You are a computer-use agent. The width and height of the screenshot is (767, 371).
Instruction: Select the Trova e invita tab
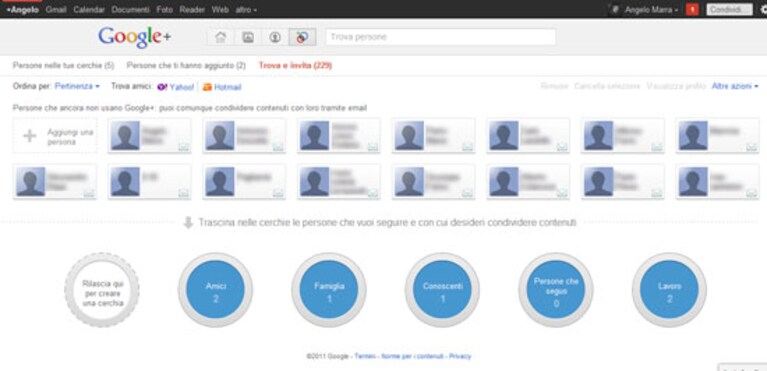(x=295, y=65)
